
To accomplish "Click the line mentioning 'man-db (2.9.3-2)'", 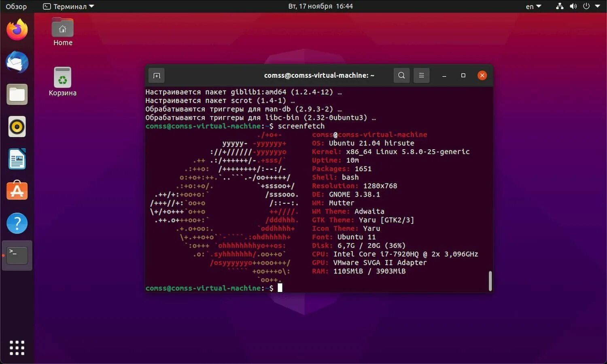I will [x=244, y=109].
